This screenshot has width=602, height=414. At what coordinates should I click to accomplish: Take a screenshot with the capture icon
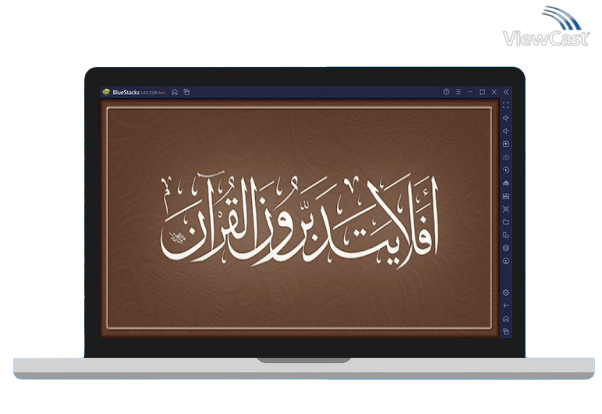coord(506,209)
